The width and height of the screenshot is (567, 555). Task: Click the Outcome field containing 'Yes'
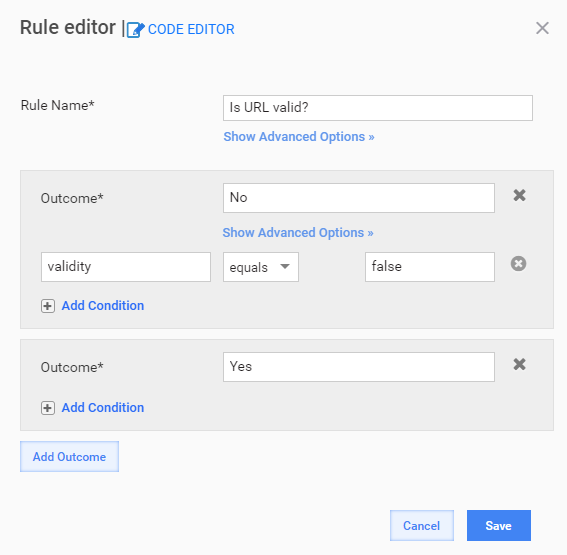coord(359,367)
